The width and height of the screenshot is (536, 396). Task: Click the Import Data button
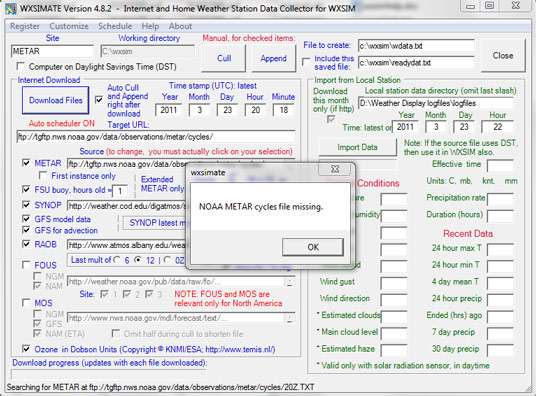[357, 147]
